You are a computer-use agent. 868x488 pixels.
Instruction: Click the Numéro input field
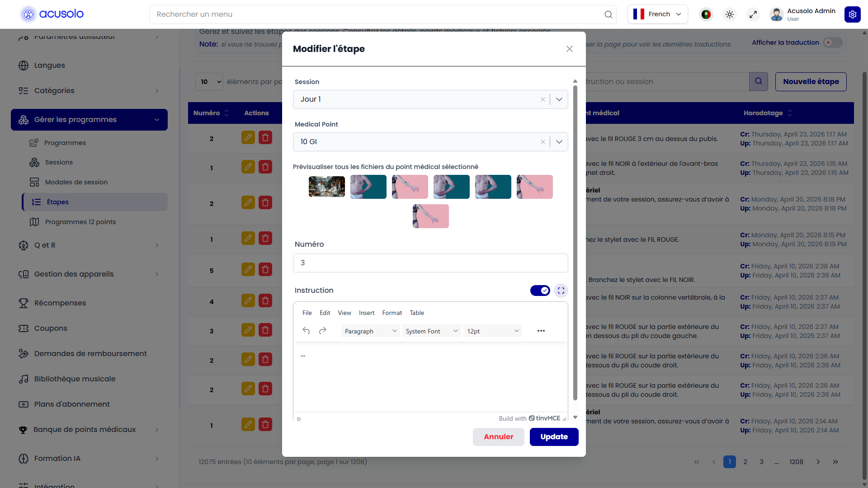pyautogui.click(x=430, y=263)
